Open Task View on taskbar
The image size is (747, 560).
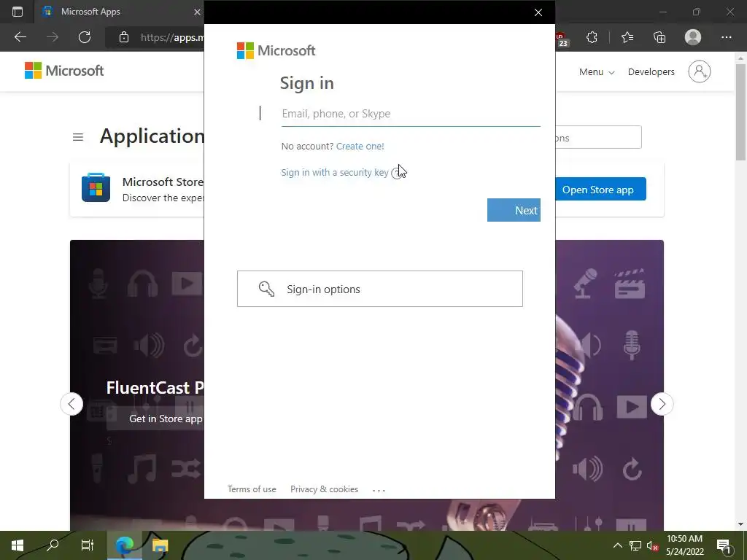click(88, 545)
